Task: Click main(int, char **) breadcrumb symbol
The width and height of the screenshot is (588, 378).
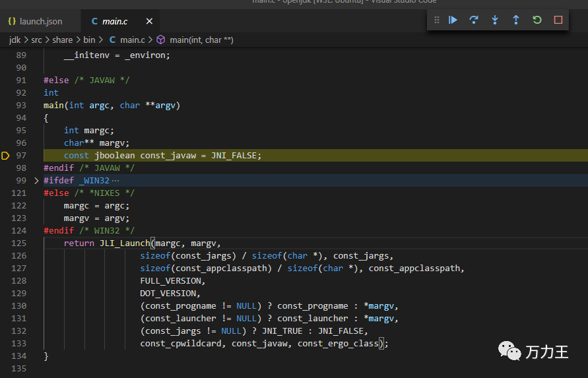Action: click(x=201, y=40)
